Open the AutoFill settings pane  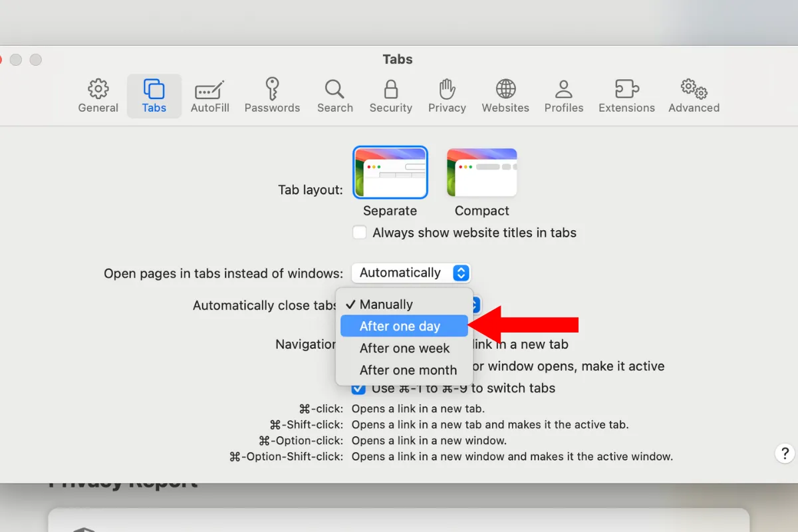point(209,96)
